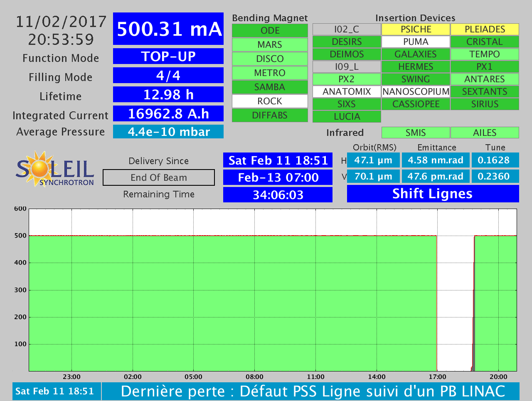The height and width of the screenshot is (401, 532).
Task: Click the SMIS infrared beamline box
Action: [x=416, y=133]
